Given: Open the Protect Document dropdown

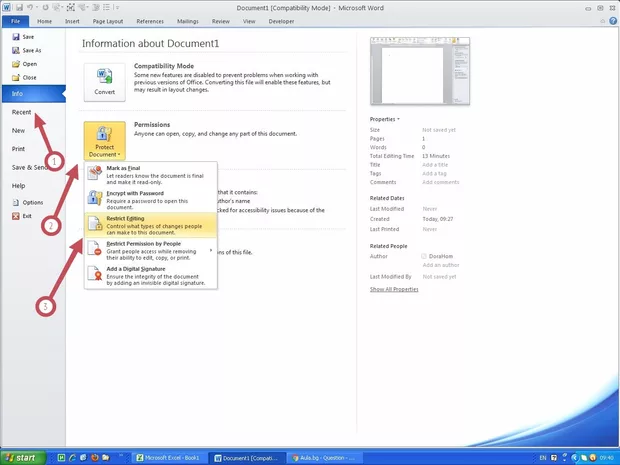Looking at the screenshot, I should [104, 141].
